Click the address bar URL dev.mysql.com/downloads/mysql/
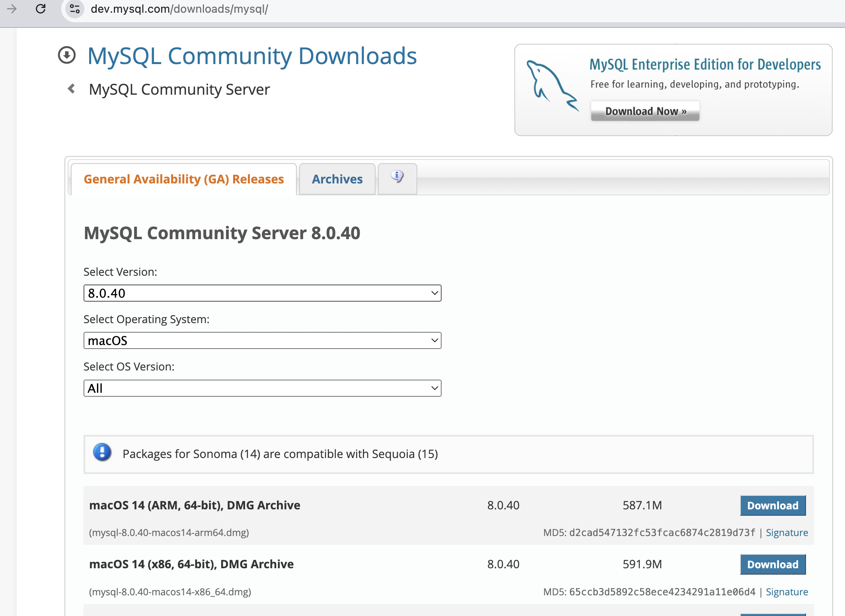Image resolution: width=845 pixels, height=616 pixels. pyautogui.click(x=179, y=9)
